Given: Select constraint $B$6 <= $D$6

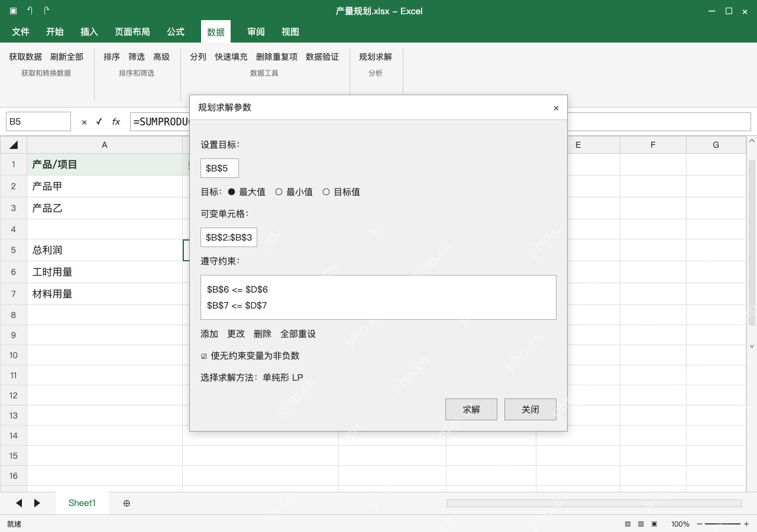Looking at the screenshot, I should [x=238, y=290].
